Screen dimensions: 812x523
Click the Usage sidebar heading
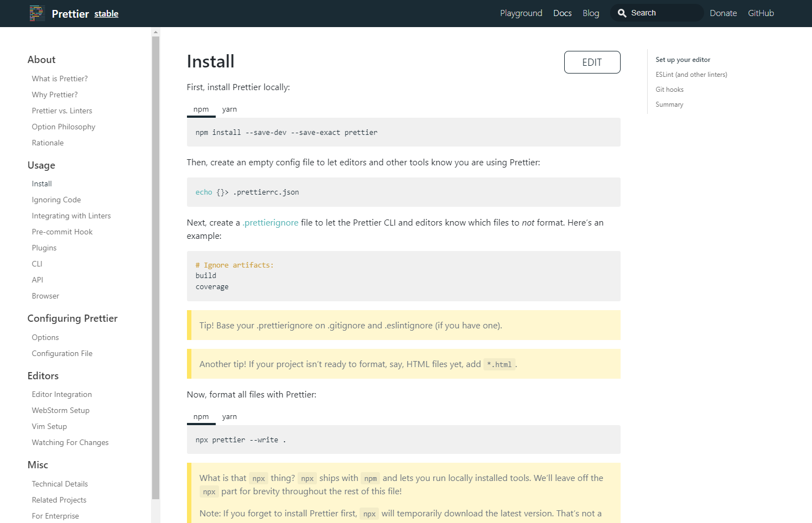pyautogui.click(x=41, y=165)
